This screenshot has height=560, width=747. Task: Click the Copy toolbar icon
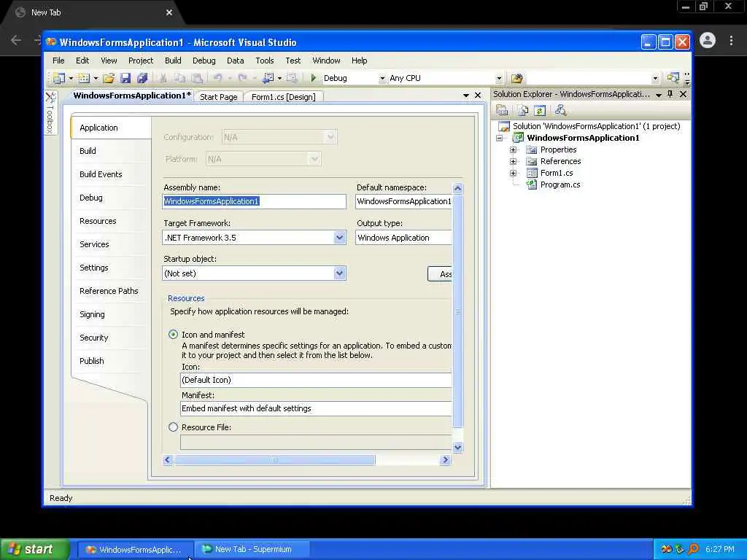[179, 78]
